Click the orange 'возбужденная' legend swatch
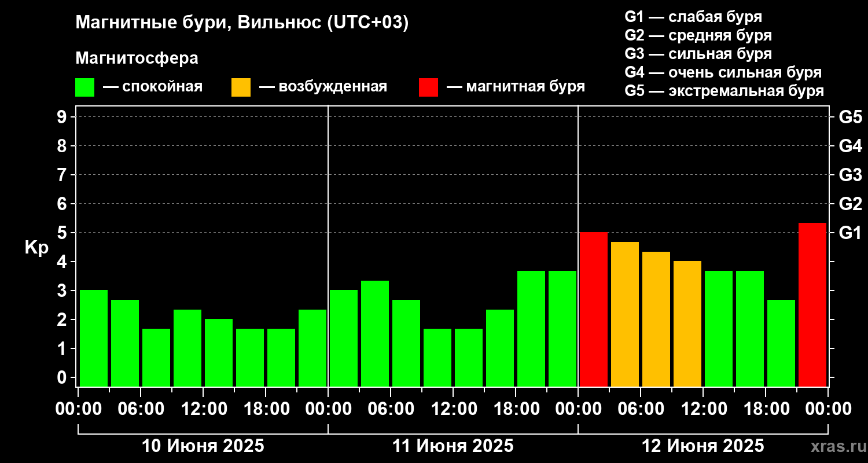Viewport: 868px width, 463px height. 241,87
